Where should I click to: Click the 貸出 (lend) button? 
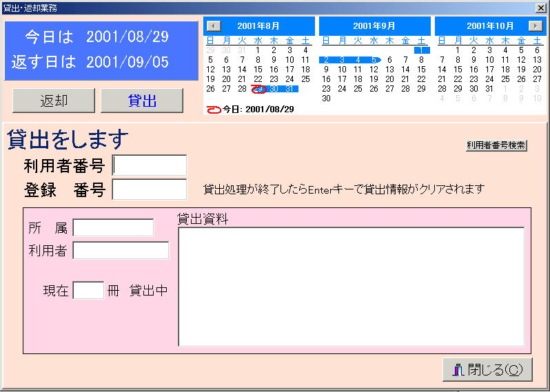pyautogui.click(x=142, y=101)
